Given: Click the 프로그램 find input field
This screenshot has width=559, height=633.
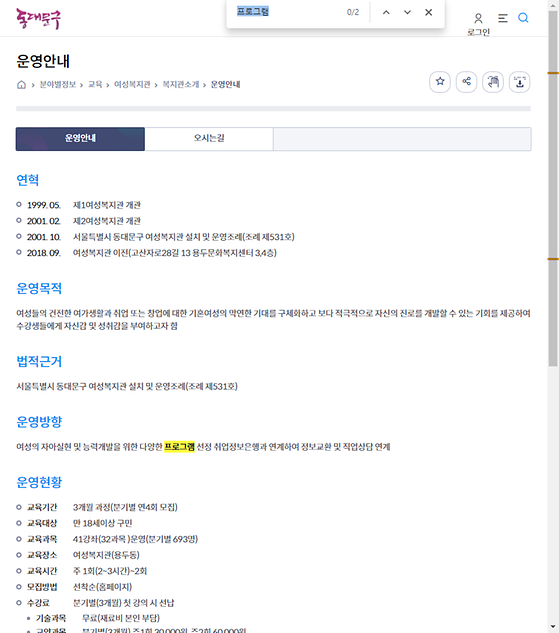Looking at the screenshot, I should tap(287, 12).
